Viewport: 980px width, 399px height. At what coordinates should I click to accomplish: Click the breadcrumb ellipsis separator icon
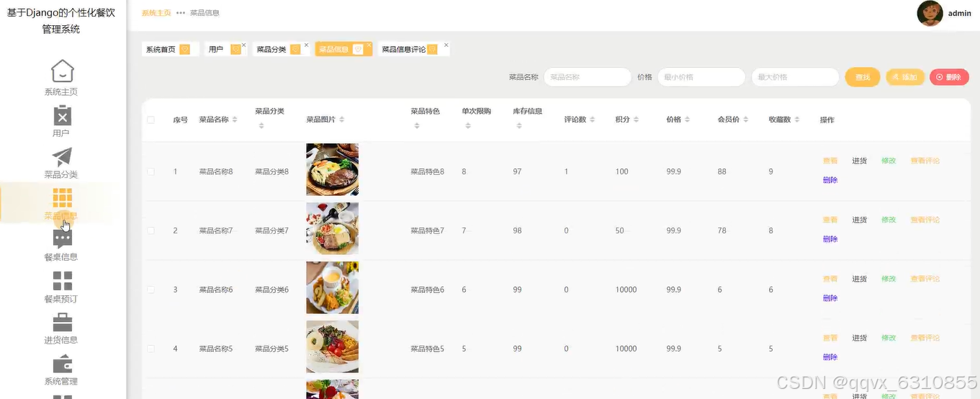pyautogui.click(x=181, y=13)
